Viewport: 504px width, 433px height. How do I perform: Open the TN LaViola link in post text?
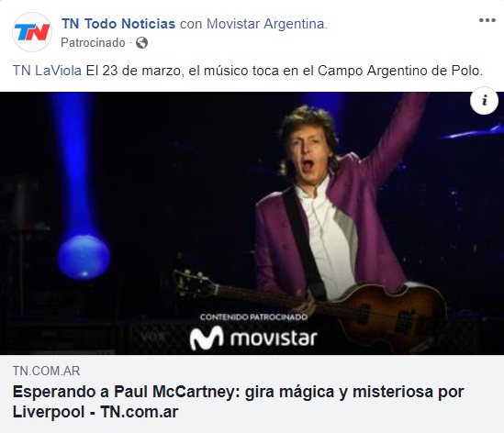pyautogui.click(x=47, y=71)
